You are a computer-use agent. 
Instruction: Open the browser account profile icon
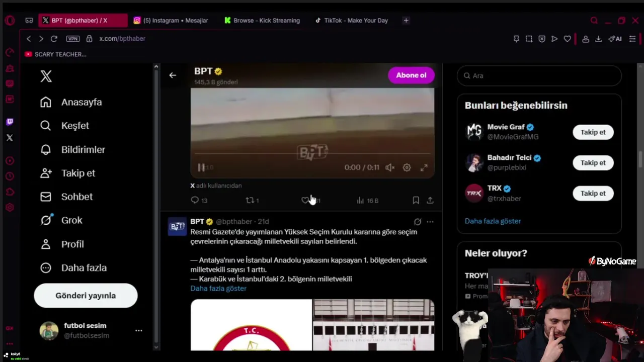[x=586, y=39]
